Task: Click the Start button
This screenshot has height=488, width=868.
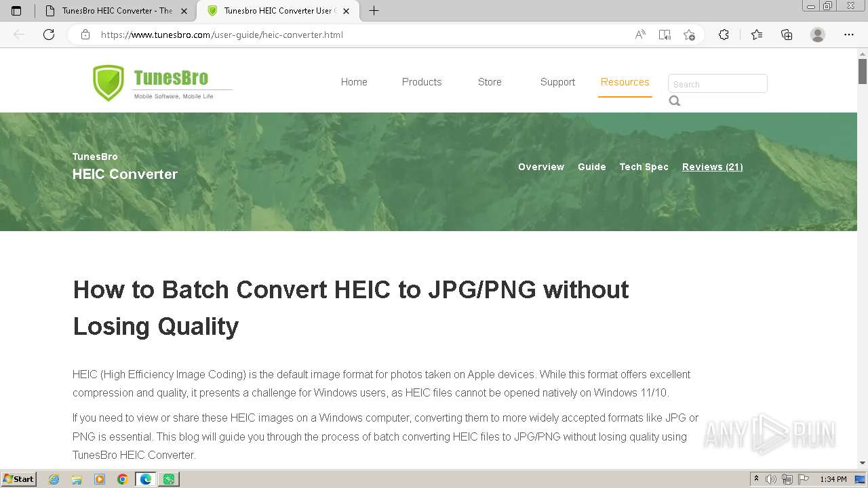Action: pos(18,479)
